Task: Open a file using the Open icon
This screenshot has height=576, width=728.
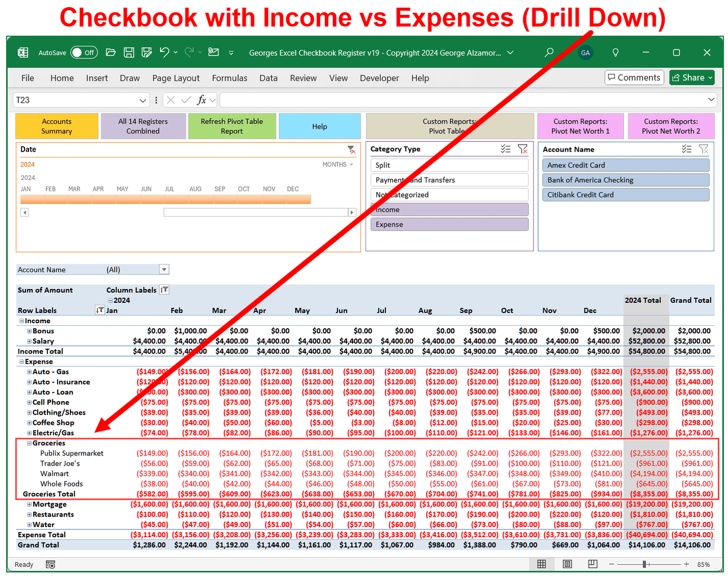Action: coord(111,52)
